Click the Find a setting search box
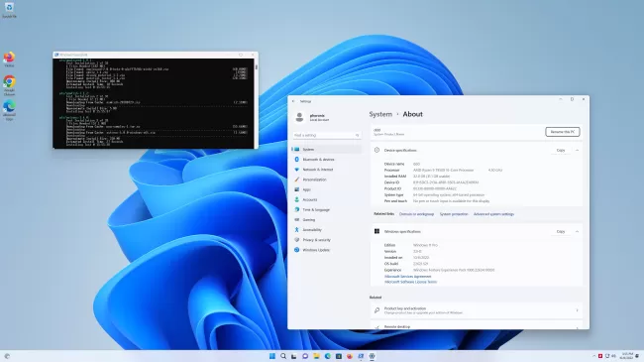Image resolution: width=644 pixels, height=362 pixels. [327, 135]
